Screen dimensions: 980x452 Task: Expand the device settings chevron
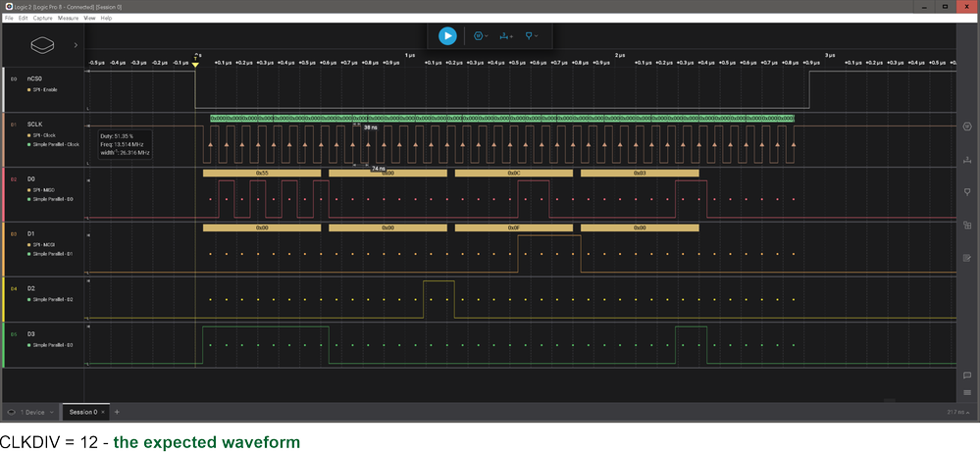click(x=76, y=45)
